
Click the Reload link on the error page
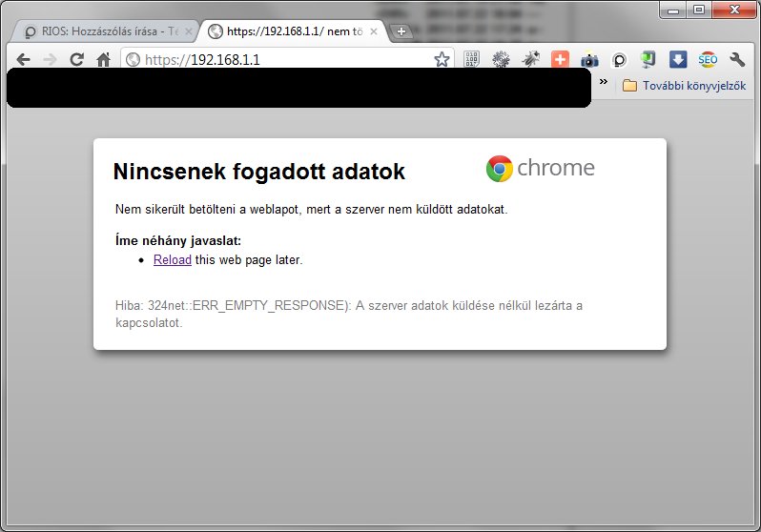pyautogui.click(x=173, y=259)
